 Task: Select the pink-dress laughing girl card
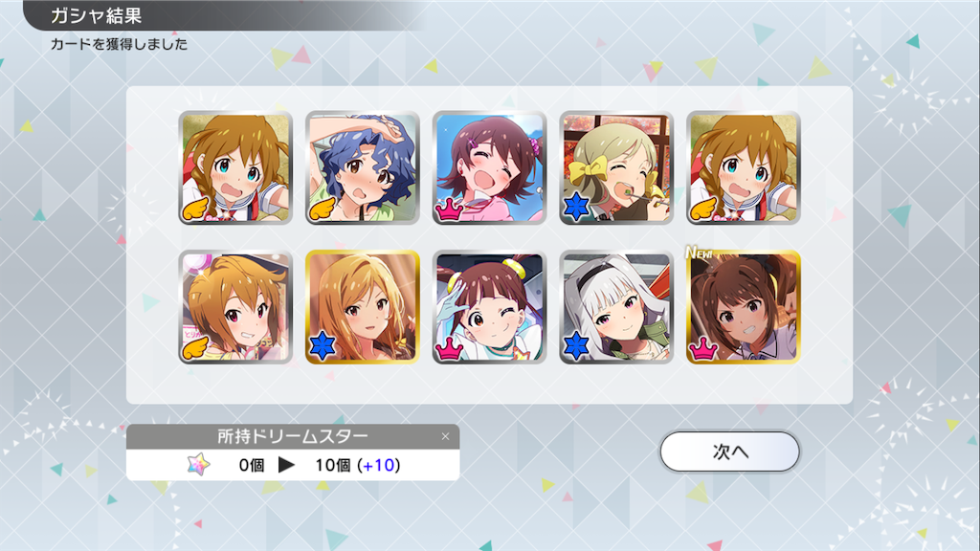(489, 167)
